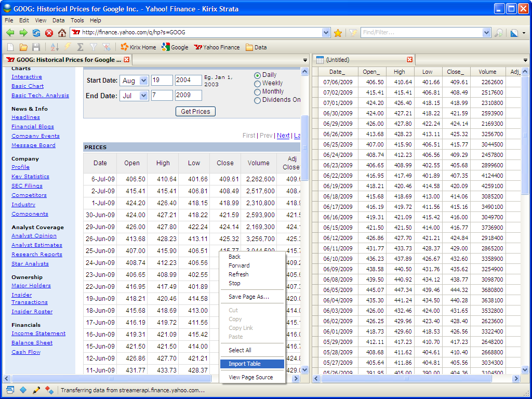Expand the URL address bar dropdown
The width and height of the screenshot is (532, 399).
click(x=326, y=33)
